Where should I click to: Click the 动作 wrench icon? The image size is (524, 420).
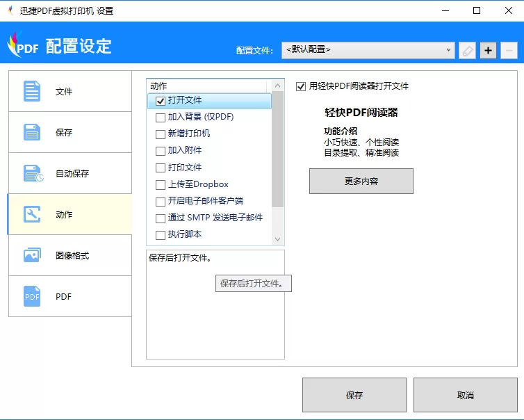[x=32, y=214]
